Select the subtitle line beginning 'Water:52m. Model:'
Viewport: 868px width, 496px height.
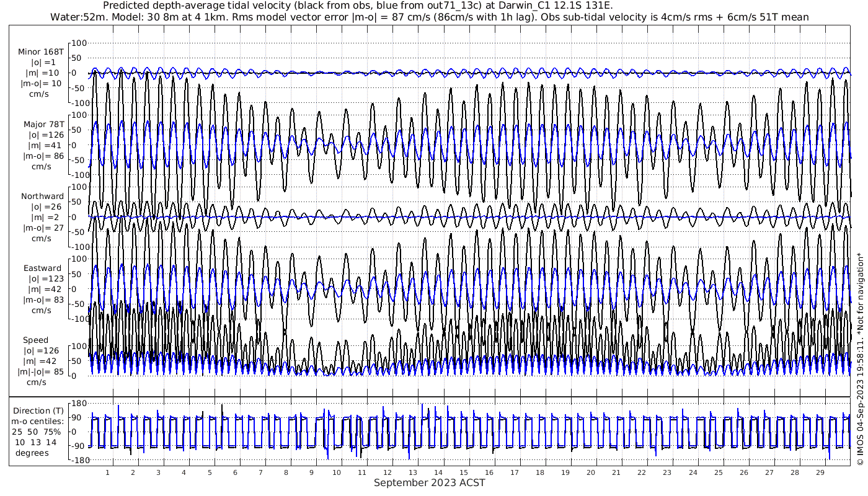click(430, 17)
